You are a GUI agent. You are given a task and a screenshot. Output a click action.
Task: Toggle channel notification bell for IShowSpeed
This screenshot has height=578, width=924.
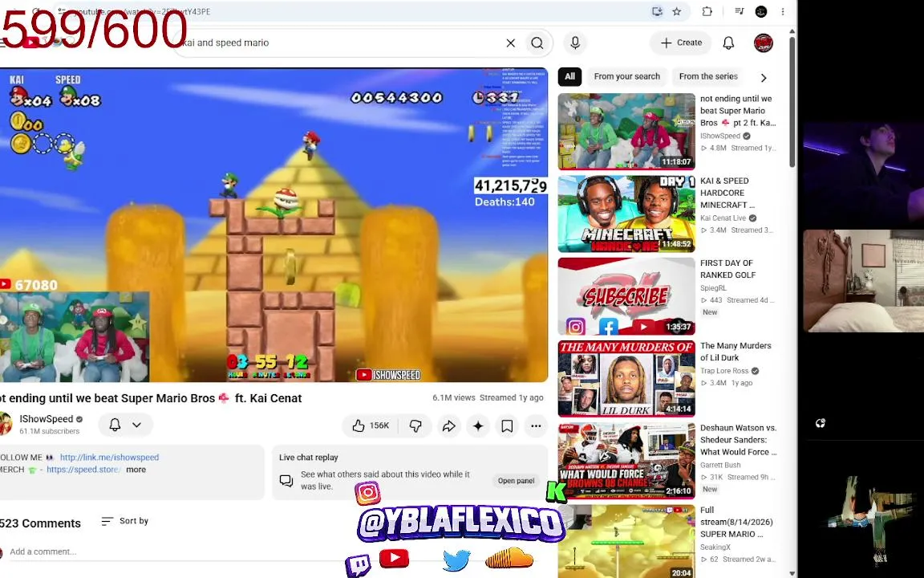pos(115,425)
